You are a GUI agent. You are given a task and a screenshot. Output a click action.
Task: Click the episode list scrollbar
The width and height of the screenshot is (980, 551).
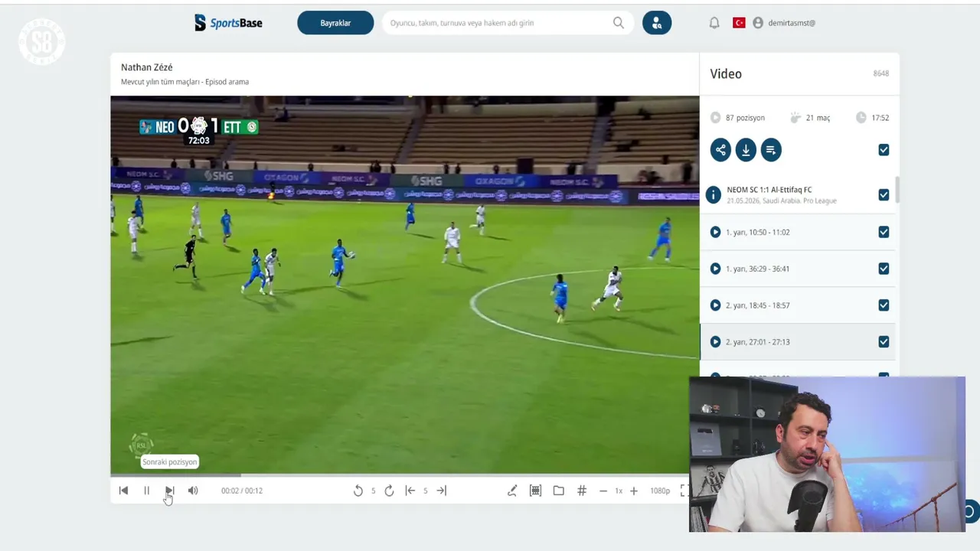click(897, 190)
